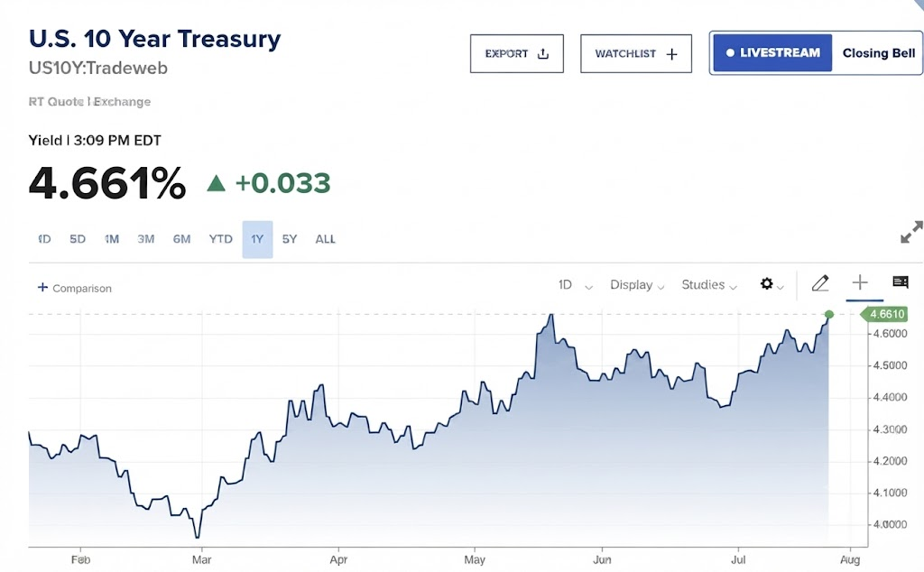Select the 1D time range

coord(44,239)
